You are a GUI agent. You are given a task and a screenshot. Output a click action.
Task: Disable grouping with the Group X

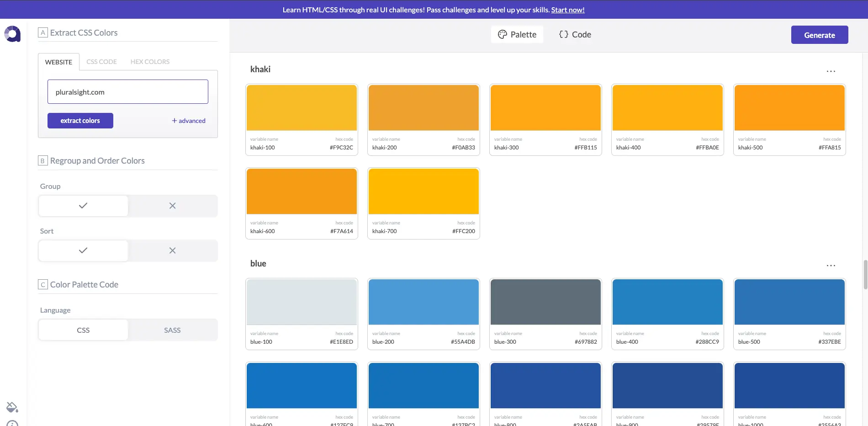pos(172,206)
